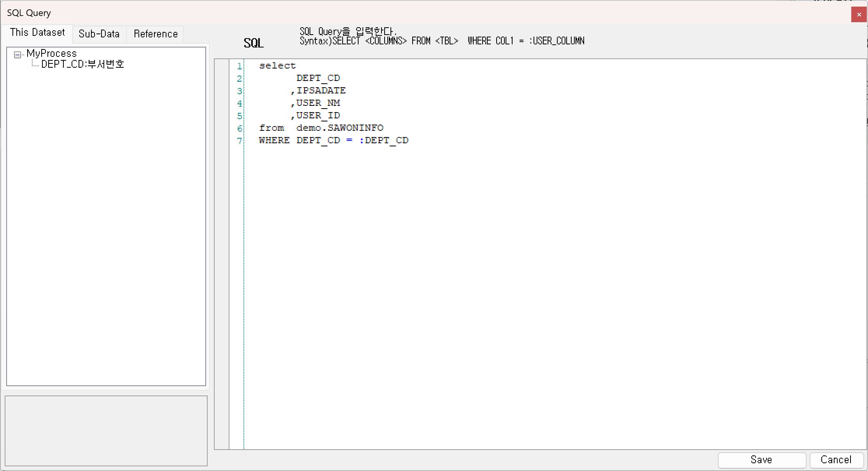Click the 'from' keyword on line 6
Viewport: 868px width, 471px height.
271,128
